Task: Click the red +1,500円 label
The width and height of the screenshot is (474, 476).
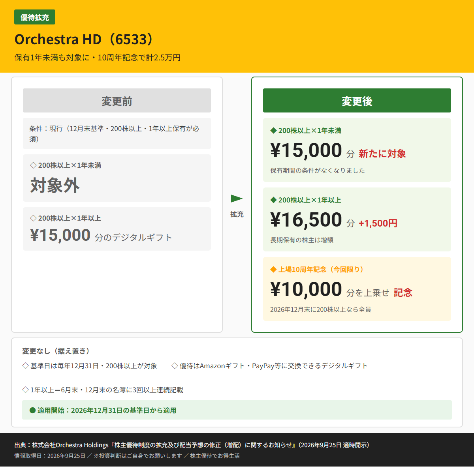Action: coord(378,223)
